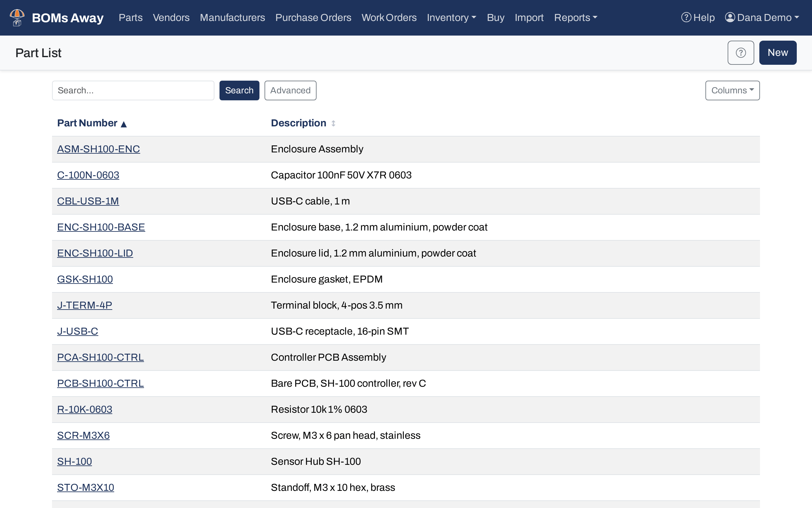Open part C-100N-0603
The width and height of the screenshot is (812, 508).
88,175
